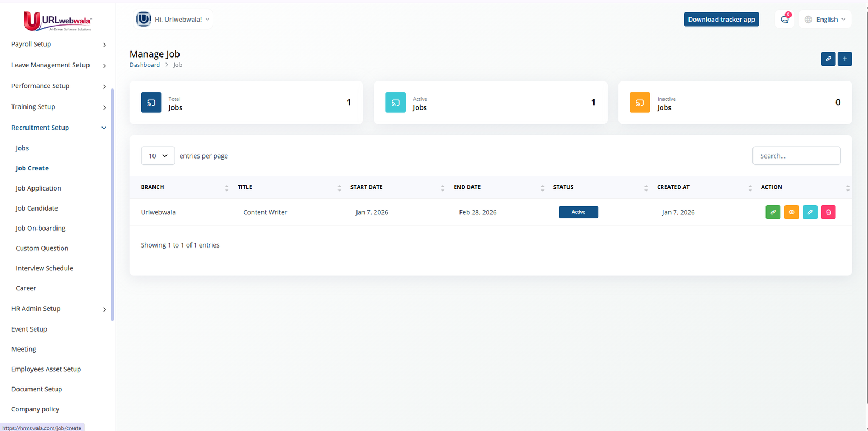This screenshot has width=868, height=431.
Task: Click the link icon button beside plus button
Action: [828, 59]
